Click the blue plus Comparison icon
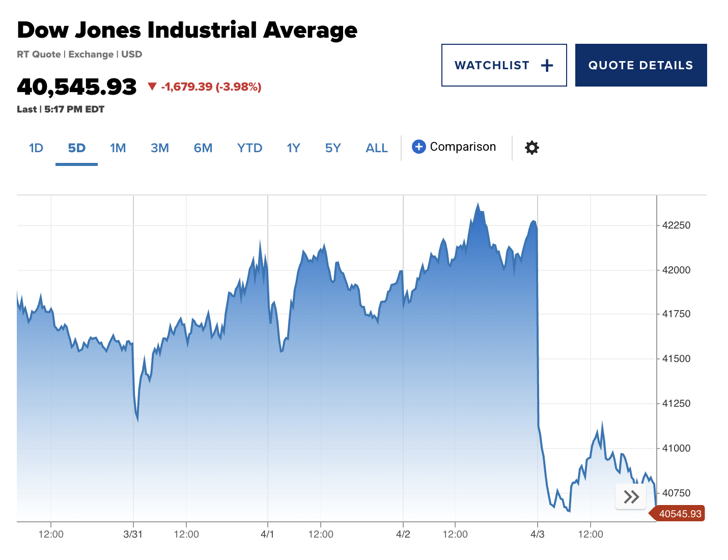This screenshot has width=728, height=560. point(418,147)
